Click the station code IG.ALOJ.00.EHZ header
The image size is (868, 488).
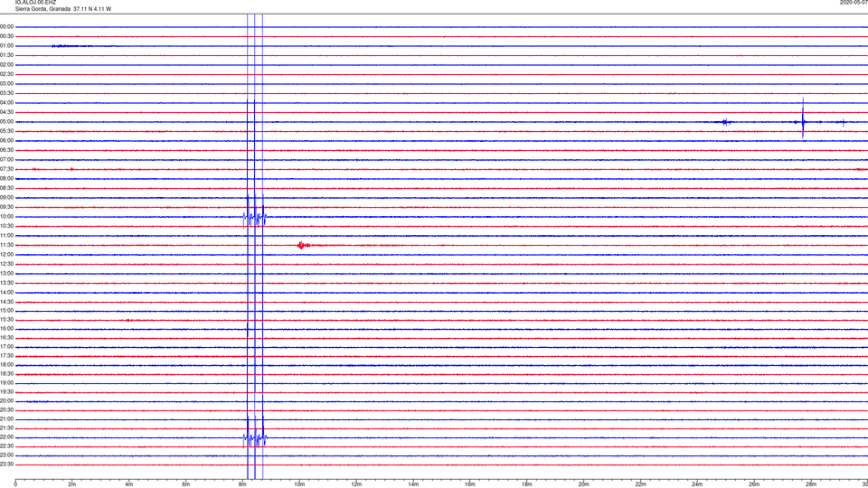click(35, 3)
